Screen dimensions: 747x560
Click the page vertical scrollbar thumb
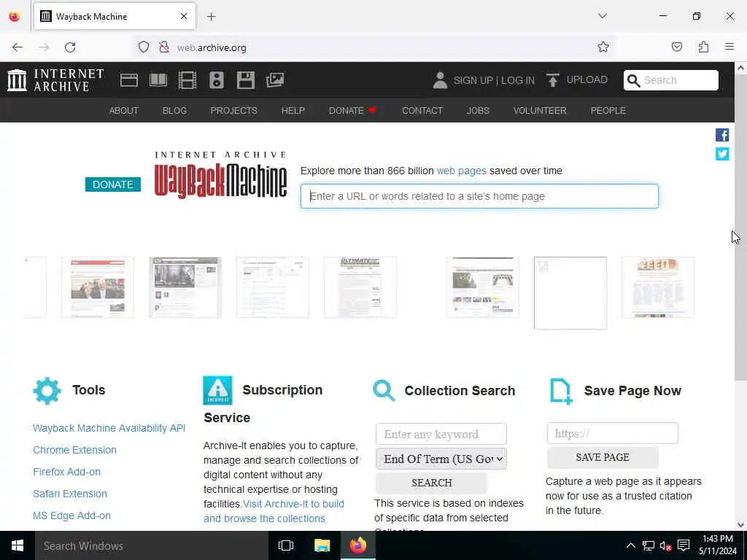coord(740,227)
